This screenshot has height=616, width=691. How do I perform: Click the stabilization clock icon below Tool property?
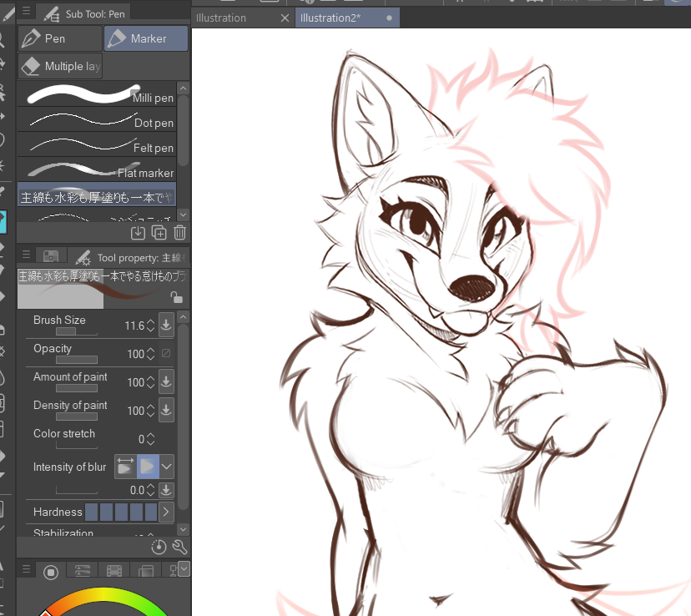point(159,547)
